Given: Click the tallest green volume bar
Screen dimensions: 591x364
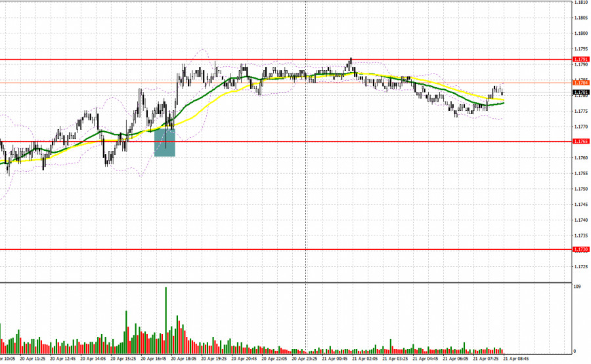Looking at the screenshot, I should (166, 320).
